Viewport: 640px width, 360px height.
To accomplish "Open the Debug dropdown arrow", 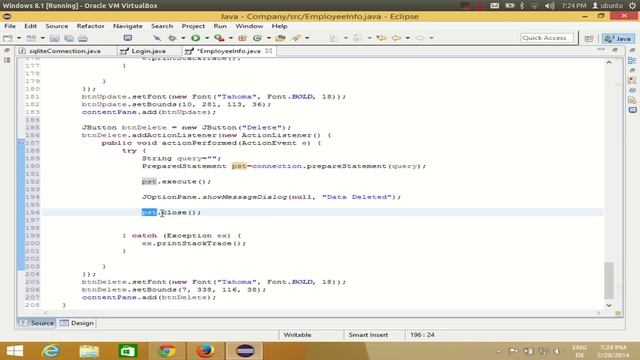I will coord(183,38).
